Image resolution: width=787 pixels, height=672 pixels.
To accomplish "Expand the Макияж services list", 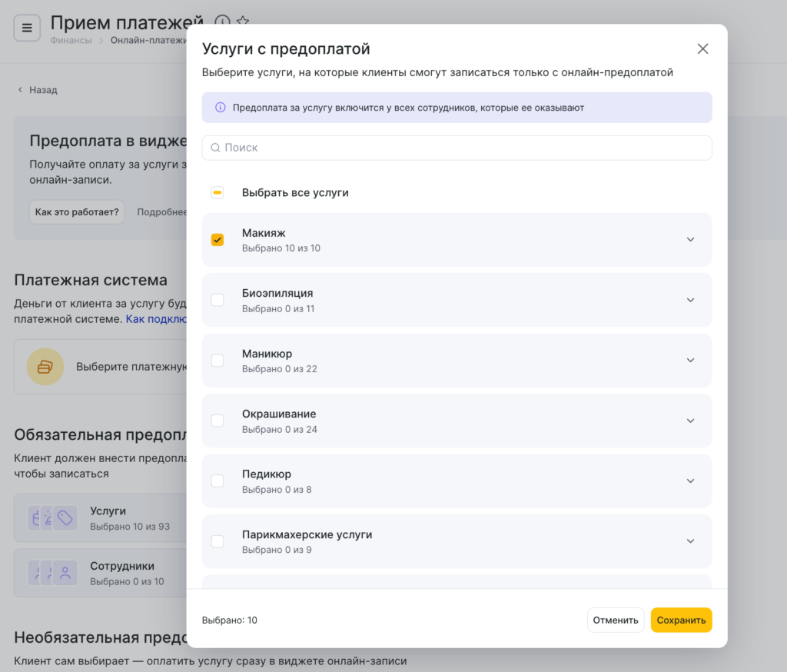I will pyautogui.click(x=690, y=240).
